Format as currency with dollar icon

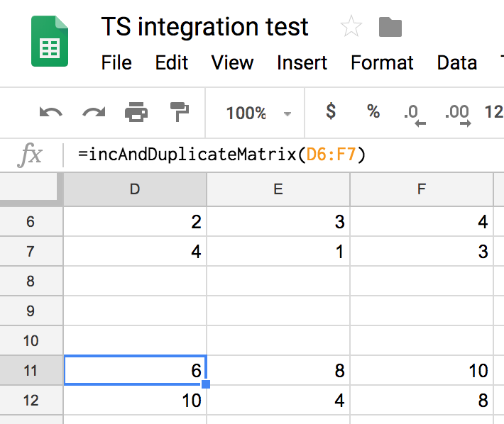(x=331, y=111)
